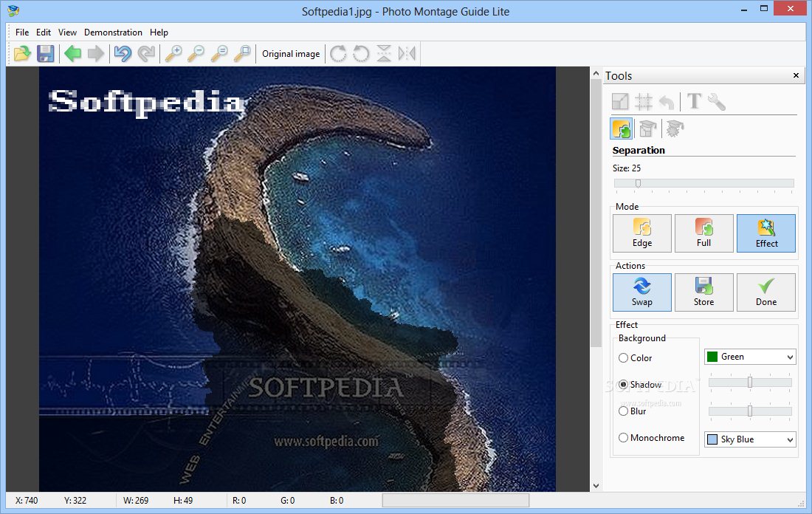Click the Size slider handle

pos(638,183)
